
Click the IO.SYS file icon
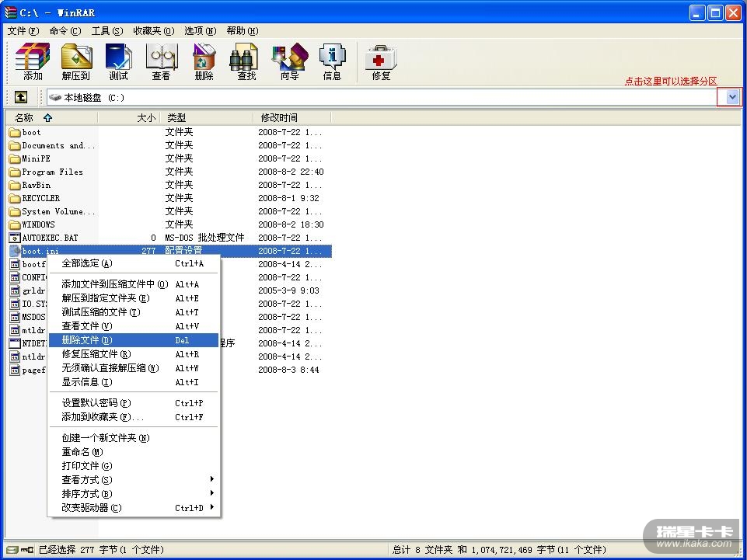pyautogui.click(x=15, y=304)
